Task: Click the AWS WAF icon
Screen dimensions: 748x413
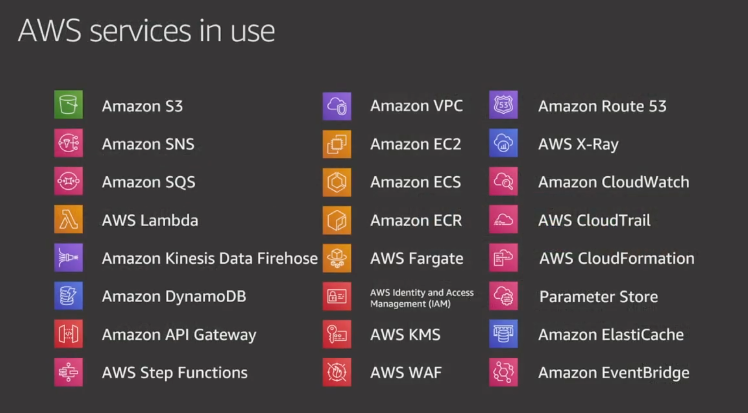Action: click(x=337, y=372)
